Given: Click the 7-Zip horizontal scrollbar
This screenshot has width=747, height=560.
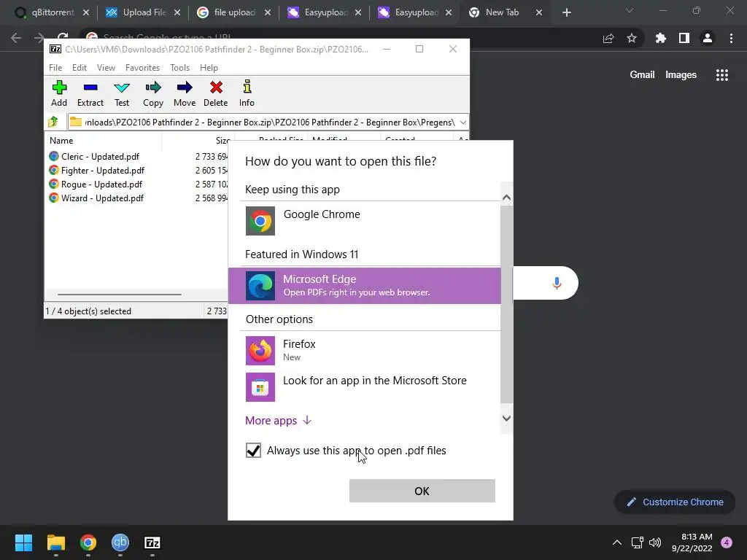Looking at the screenshot, I should (119, 295).
